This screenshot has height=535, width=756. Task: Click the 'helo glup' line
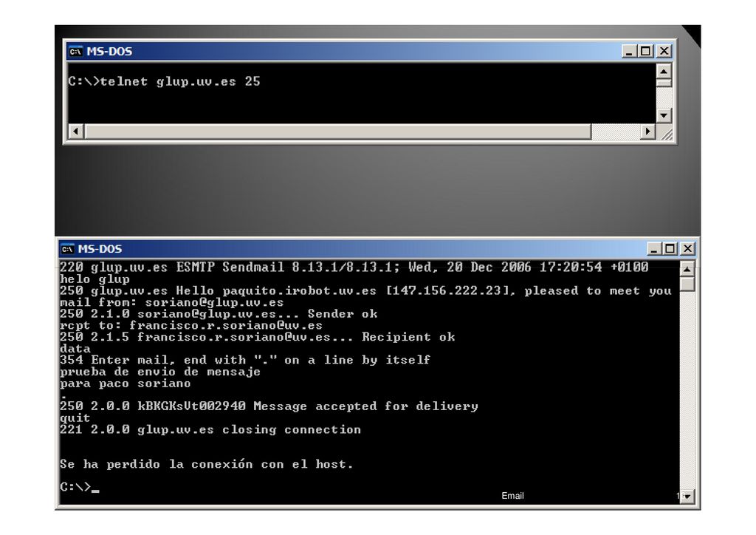coord(94,279)
